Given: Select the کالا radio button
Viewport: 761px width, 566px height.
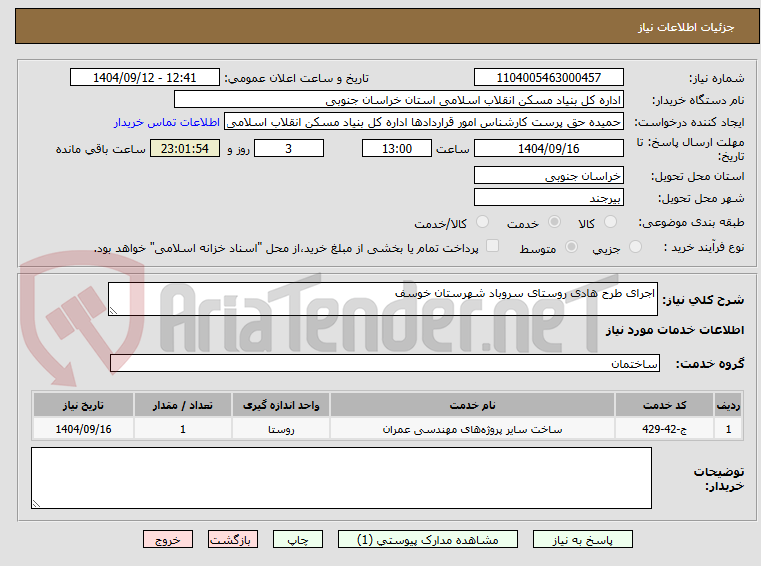Looking at the screenshot, I should click(x=610, y=222).
